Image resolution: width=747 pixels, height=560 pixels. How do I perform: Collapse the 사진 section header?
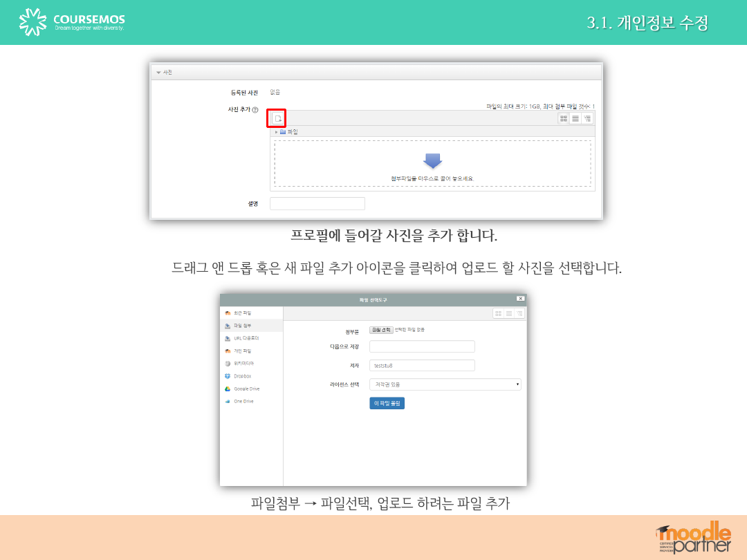(158, 72)
